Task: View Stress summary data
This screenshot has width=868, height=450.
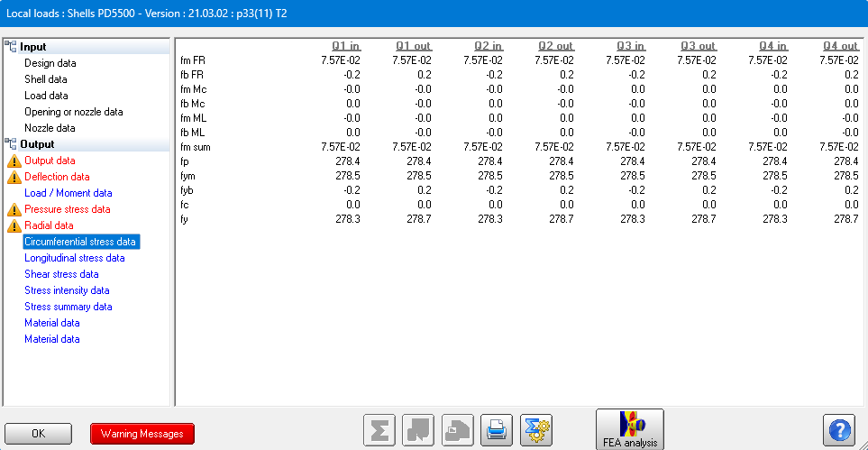Action: pyautogui.click(x=69, y=307)
